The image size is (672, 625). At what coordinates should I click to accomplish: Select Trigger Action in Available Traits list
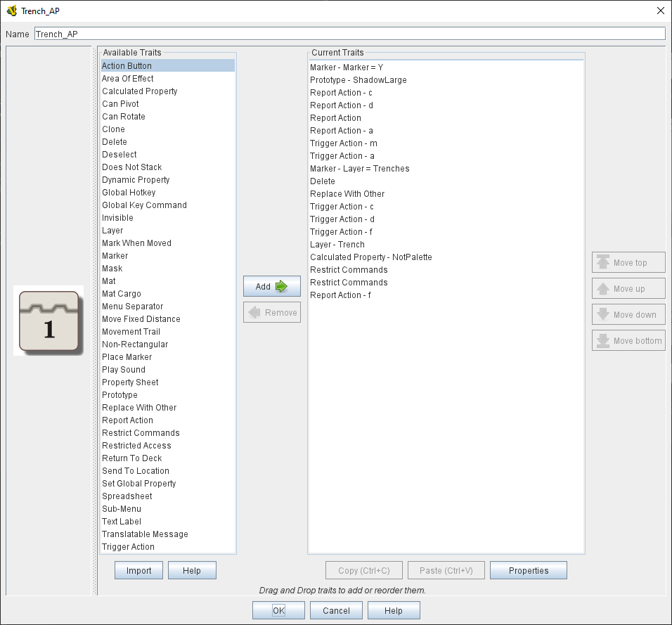[x=128, y=547]
